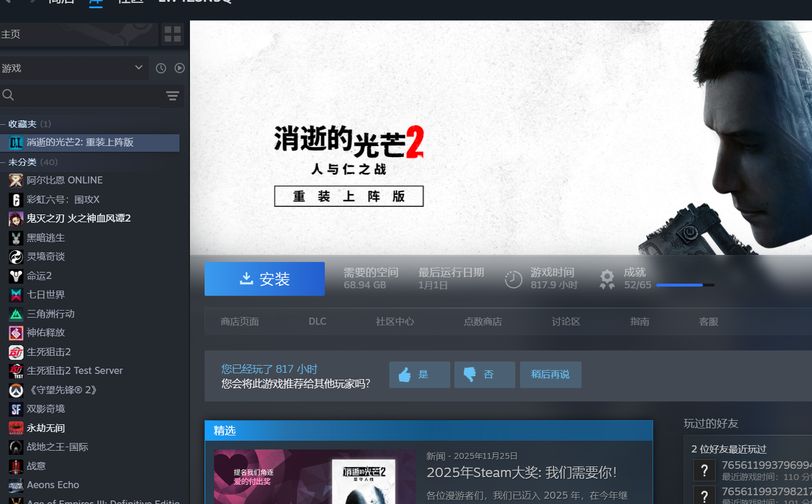
Task: Click the thumbs-up 是 recommend button
Action: (x=419, y=374)
